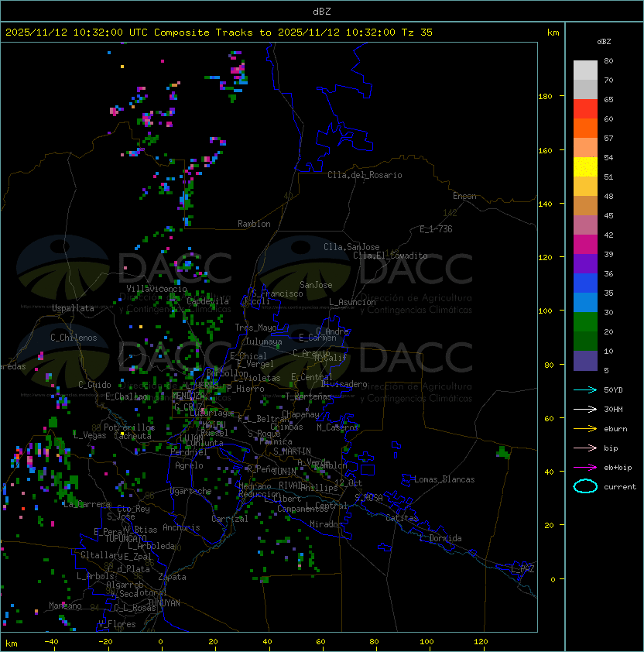
Task: Click the cyan 'current' ellipse symbol
Action: click(585, 486)
